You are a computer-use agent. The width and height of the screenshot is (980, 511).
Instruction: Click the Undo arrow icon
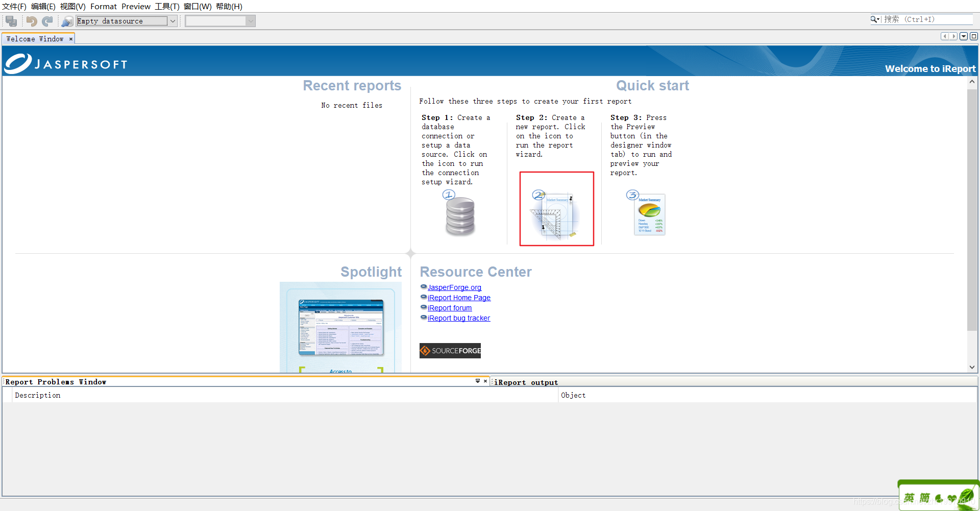(32, 21)
